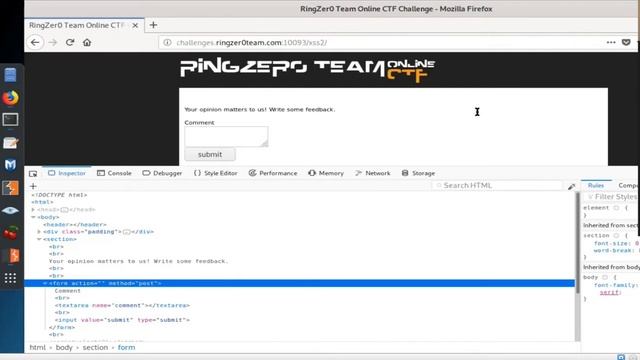Screen dimensions: 640x360
Task: Select the eyedropper color picker tool
Action: 571,186
